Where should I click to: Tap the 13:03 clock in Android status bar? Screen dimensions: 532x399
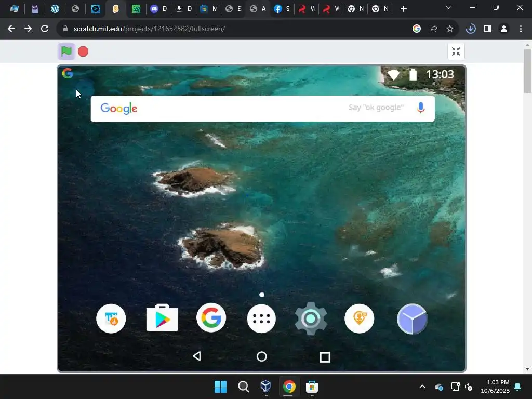[440, 74]
